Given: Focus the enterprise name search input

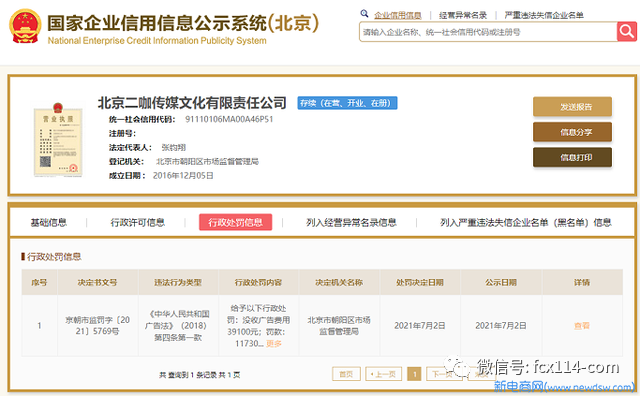Looking at the screenshot, I should point(488,32).
